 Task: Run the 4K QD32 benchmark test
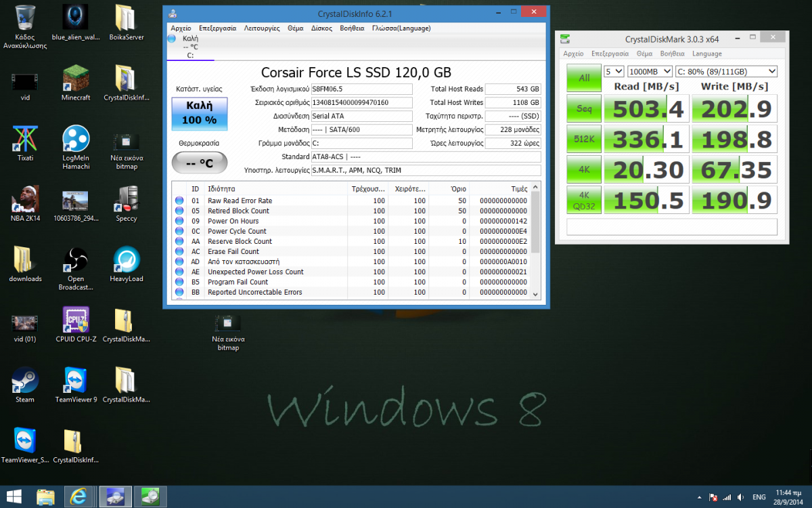(583, 200)
